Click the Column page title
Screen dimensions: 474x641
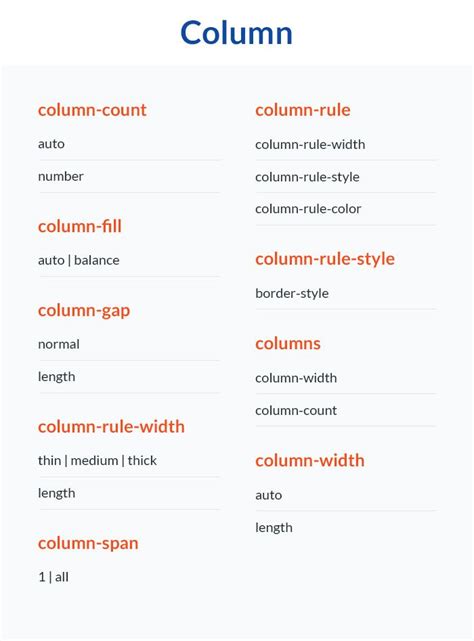click(x=236, y=33)
